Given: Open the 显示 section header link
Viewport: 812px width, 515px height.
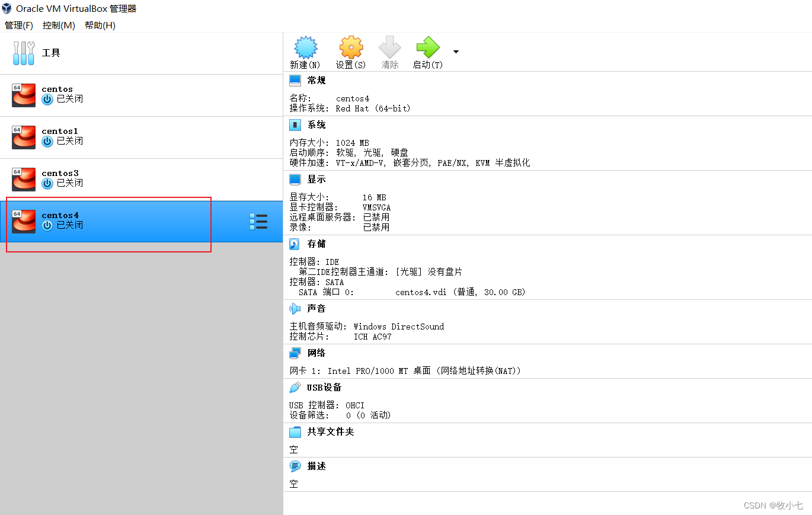Looking at the screenshot, I should click(317, 180).
